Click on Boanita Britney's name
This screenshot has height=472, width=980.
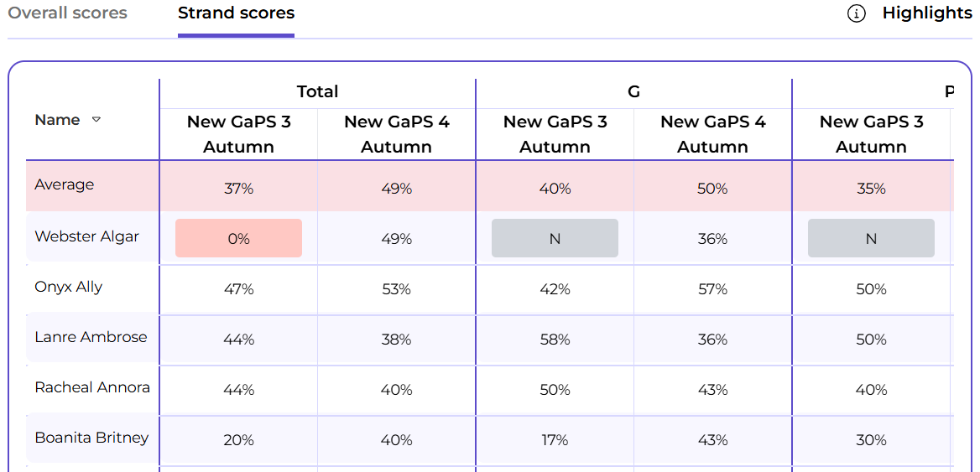coord(91,438)
